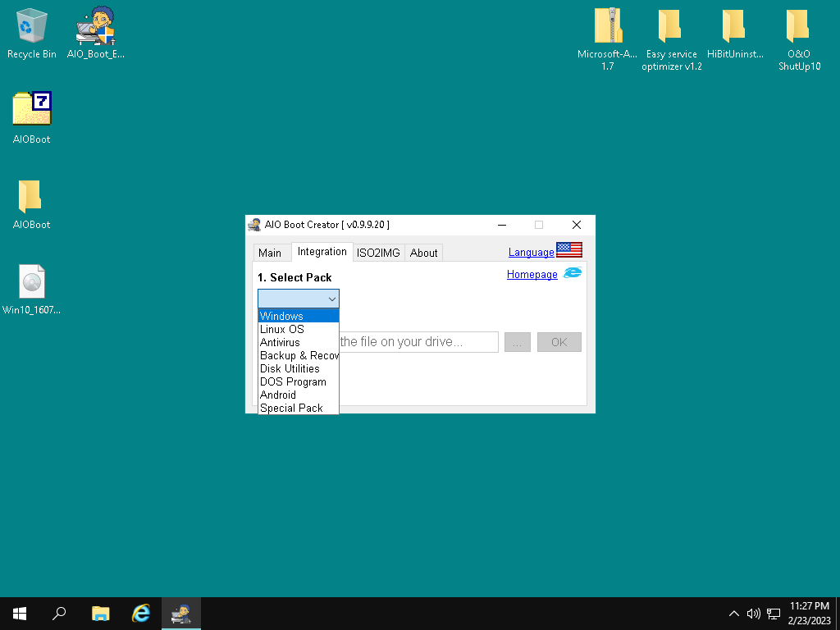Screen dimensions: 840x630
Task: Click the AIO Boot Creator taskbar icon
Action: point(180,613)
